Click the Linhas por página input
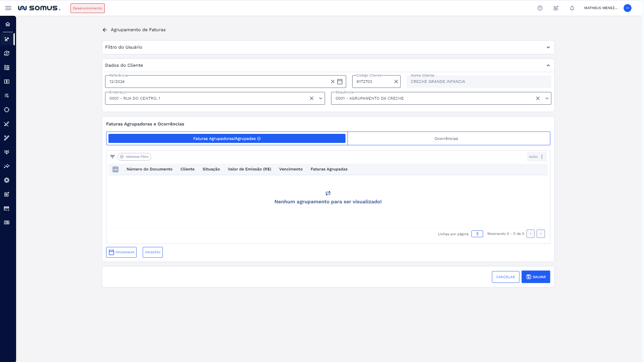644x362 pixels. (477, 234)
